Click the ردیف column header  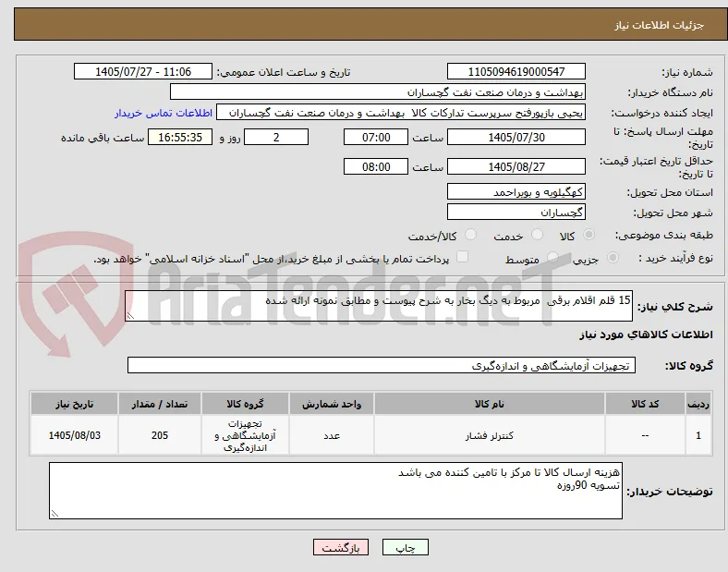(698, 404)
